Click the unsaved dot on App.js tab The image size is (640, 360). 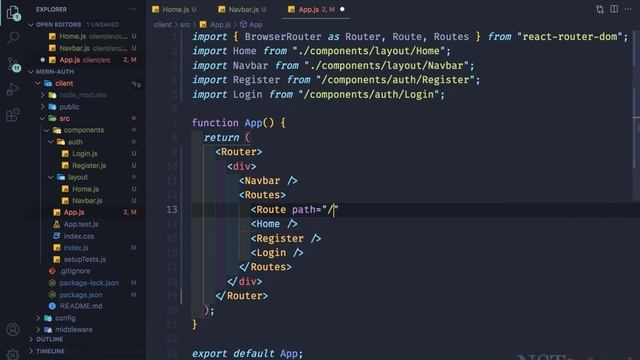tap(342, 9)
